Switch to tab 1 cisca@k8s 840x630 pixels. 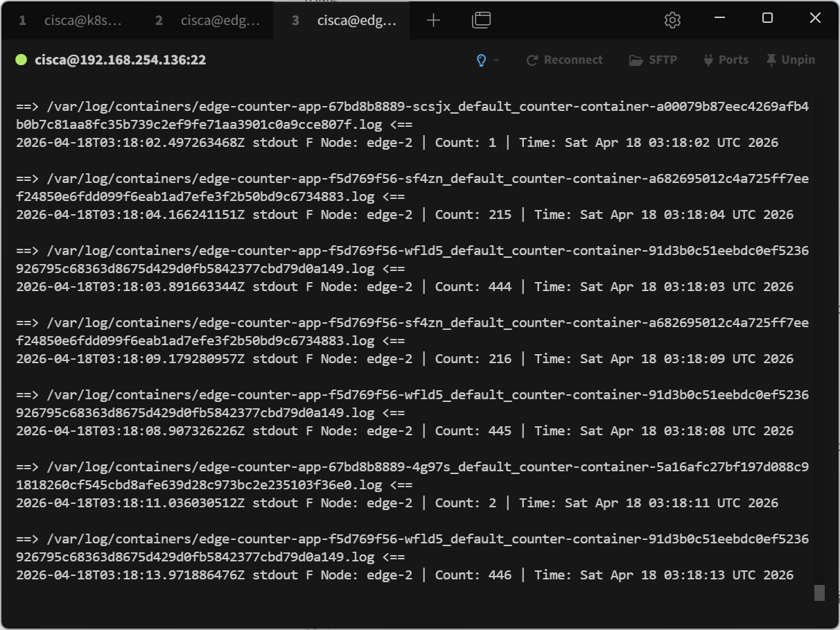(69, 21)
